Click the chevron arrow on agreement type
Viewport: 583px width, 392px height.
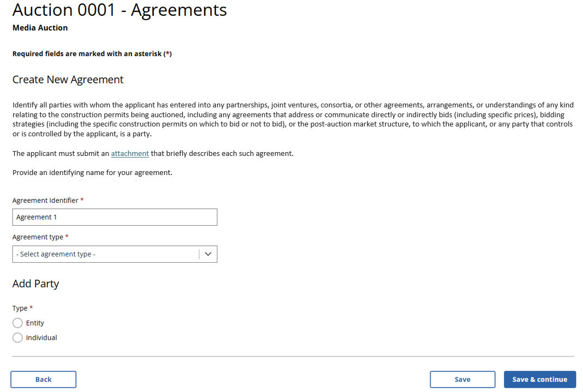[x=208, y=254]
